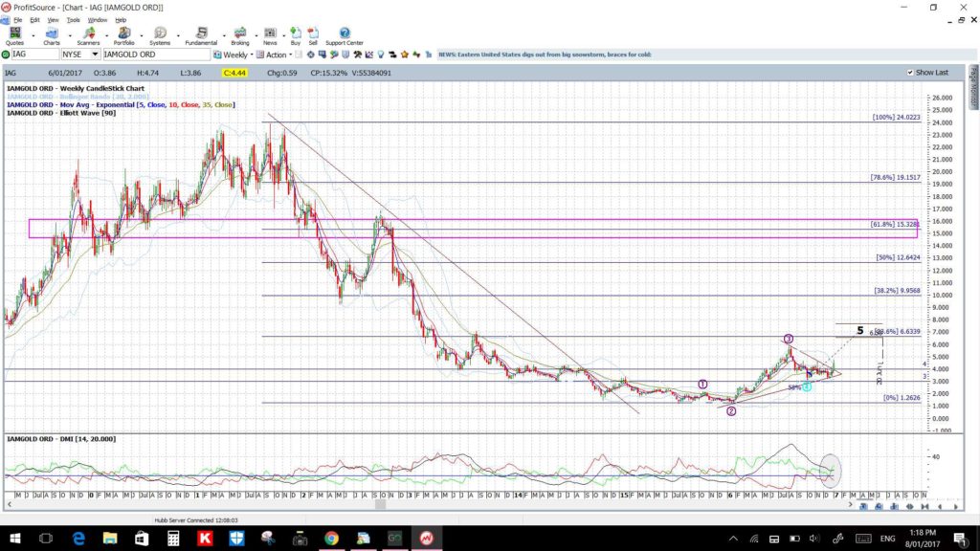
Task: Expand the dropdown arrow next to Quotes
Action: click(x=33, y=36)
